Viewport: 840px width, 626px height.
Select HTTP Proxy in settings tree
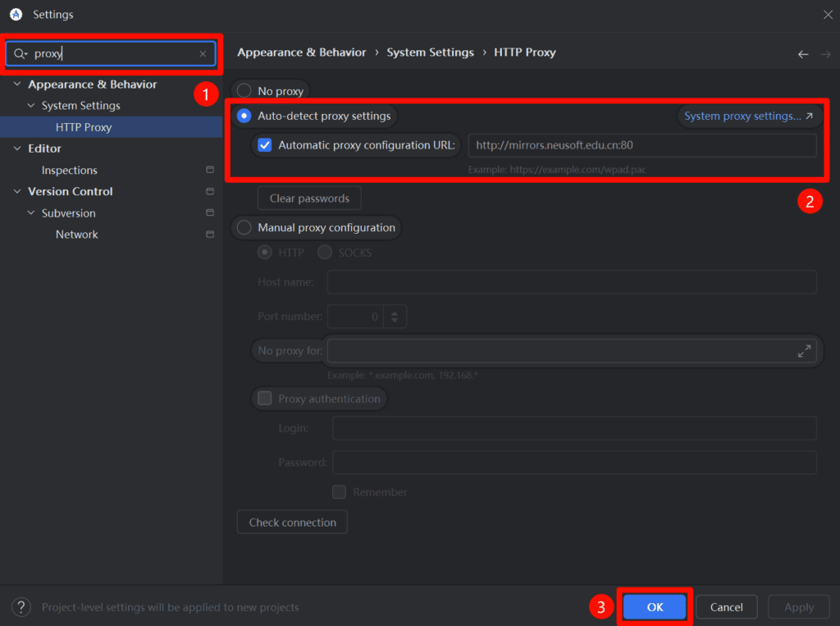tap(84, 127)
